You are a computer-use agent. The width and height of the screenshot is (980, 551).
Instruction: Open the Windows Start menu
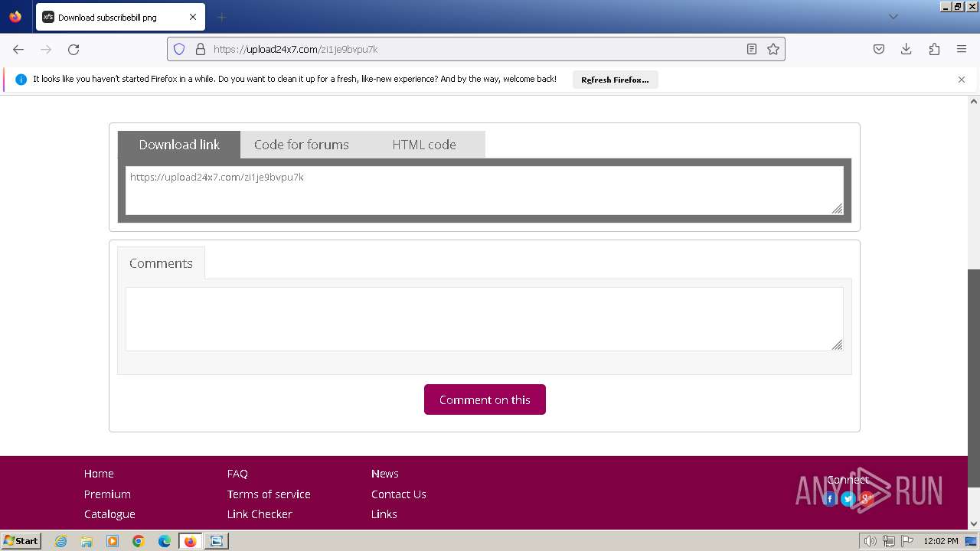(21, 540)
